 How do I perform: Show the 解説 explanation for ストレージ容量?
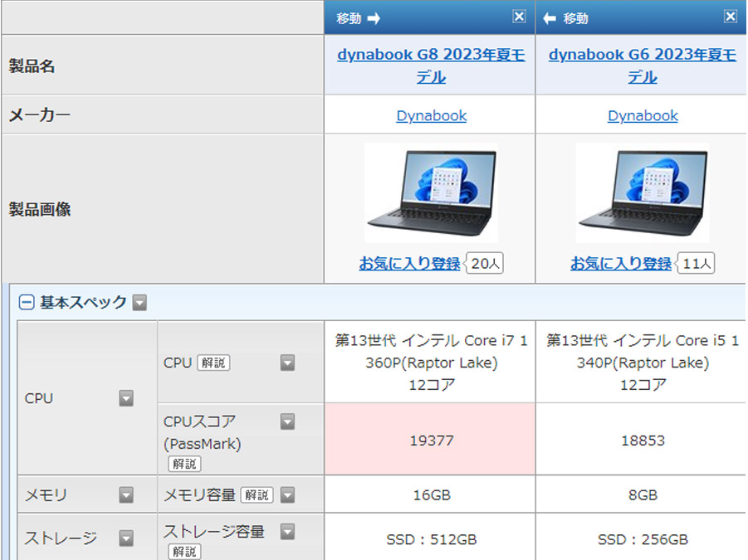(x=184, y=552)
